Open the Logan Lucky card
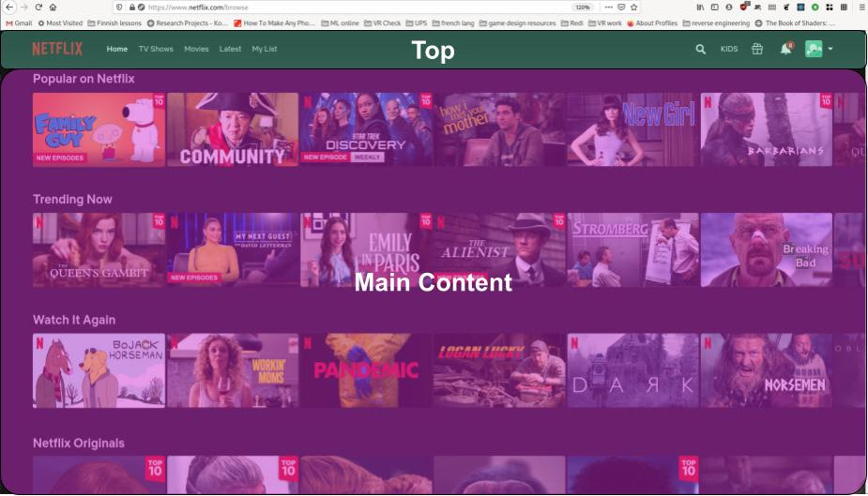868x496 pixels. coord(499,370)
